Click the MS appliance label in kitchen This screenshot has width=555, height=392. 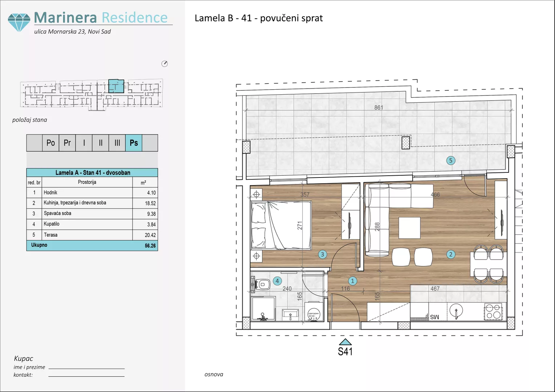click(x=434, y=317)
